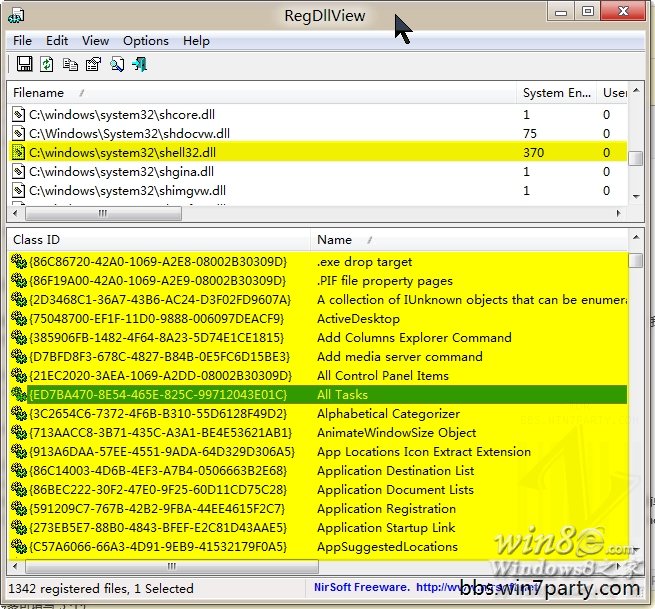Click the Find toolbar icon

[x=117, y=65]
